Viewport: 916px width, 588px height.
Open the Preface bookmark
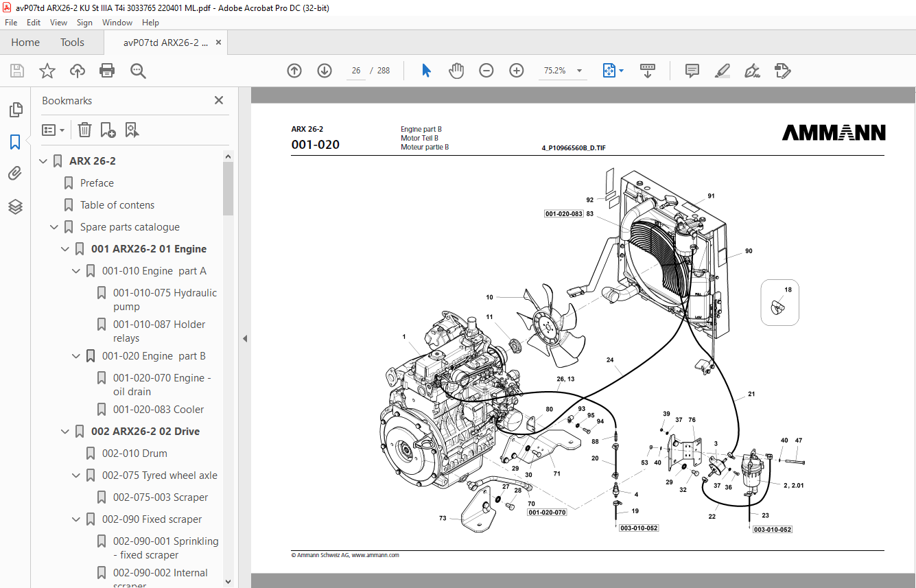click(x=97, y=183)
